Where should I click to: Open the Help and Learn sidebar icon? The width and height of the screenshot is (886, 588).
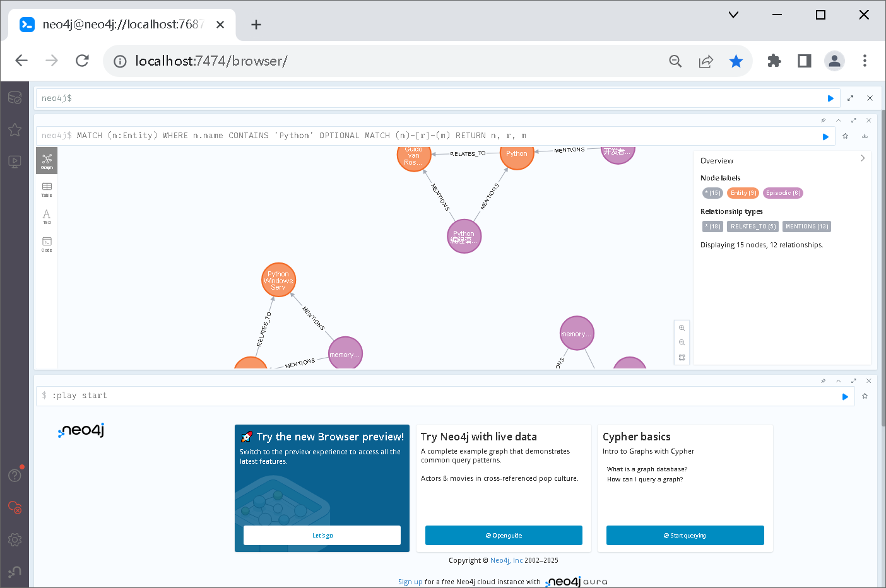[x=15, y=475]
